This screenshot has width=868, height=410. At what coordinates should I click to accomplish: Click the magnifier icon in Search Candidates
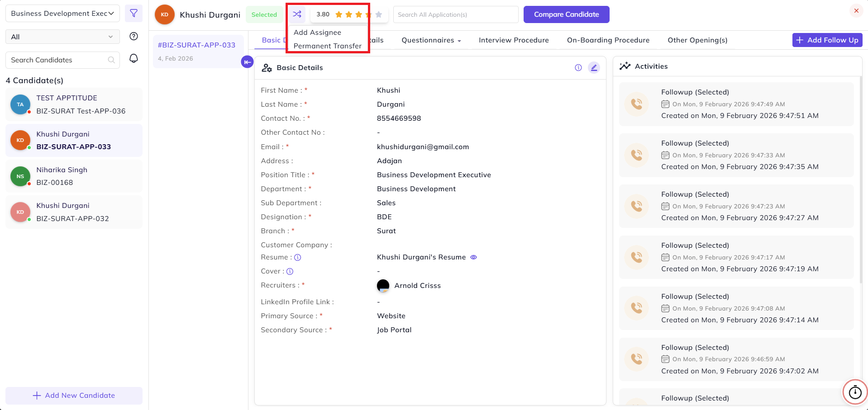111,60
